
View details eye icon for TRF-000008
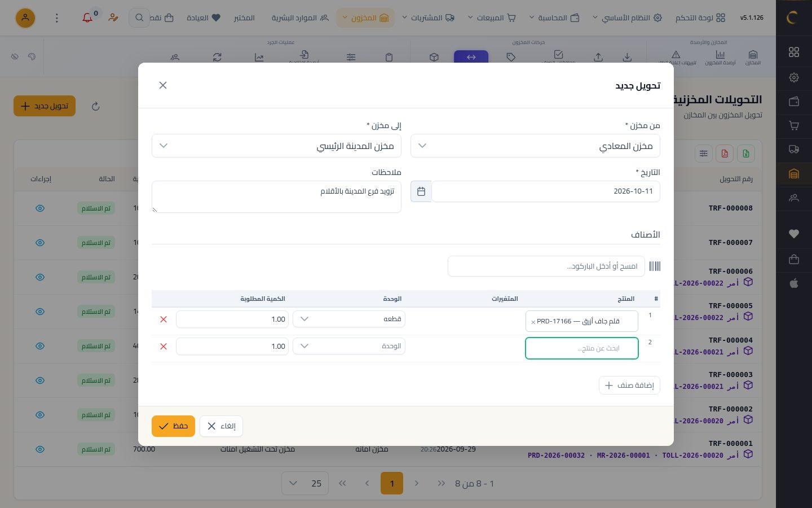click(40, 208)
